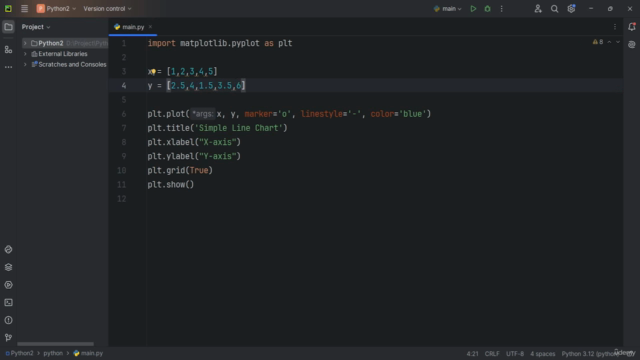Open the caret position 4:21 indicator
Screen dimensions: 640x360
pos(472,354)
